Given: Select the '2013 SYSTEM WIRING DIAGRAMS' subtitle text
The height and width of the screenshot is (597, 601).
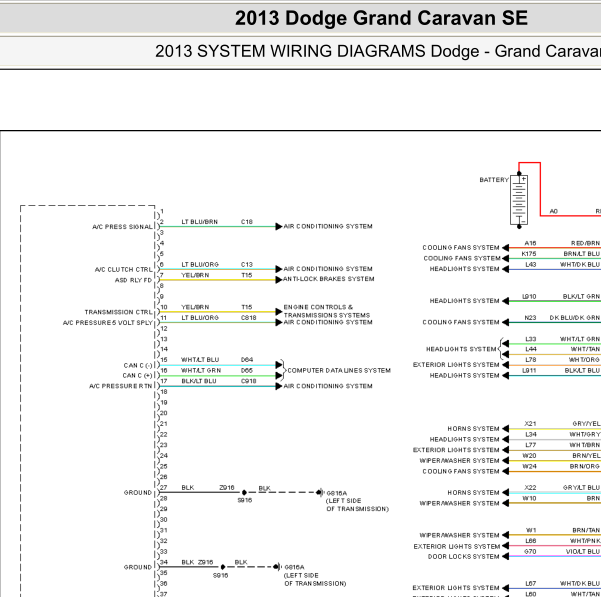Looking at the screenshot, I should 290,51.
